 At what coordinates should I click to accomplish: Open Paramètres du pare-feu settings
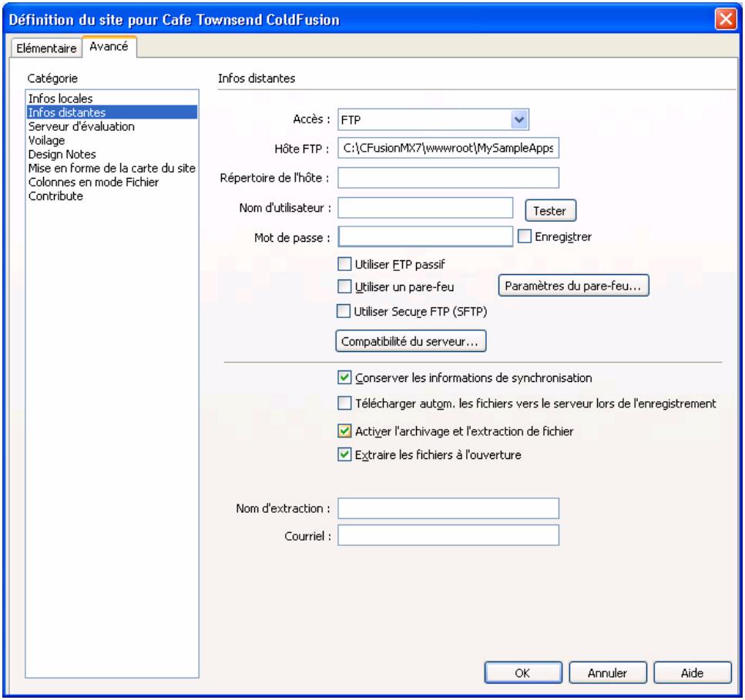point(573,286)
